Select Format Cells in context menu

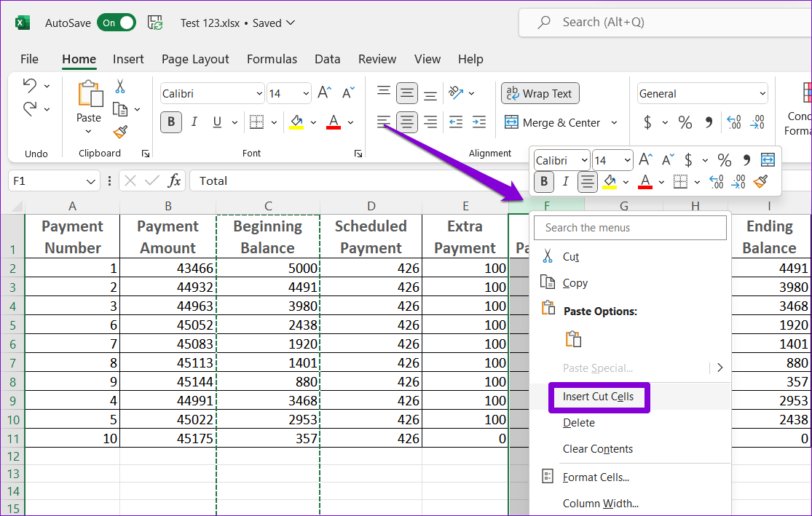tap(596, 477)
